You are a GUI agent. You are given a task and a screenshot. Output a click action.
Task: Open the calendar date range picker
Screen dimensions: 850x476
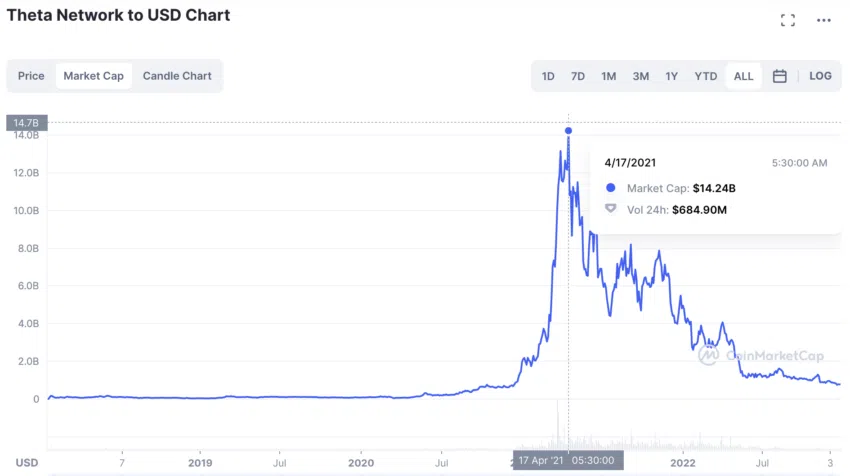(x=780, y=76)
